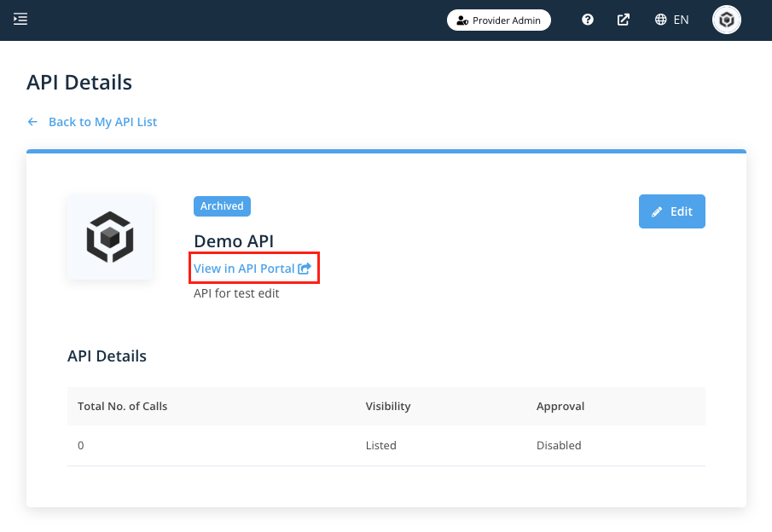Click the Demo API logo thumbnail
The width and height of the screenshot is (772, 532).
(x=110, y=237)
